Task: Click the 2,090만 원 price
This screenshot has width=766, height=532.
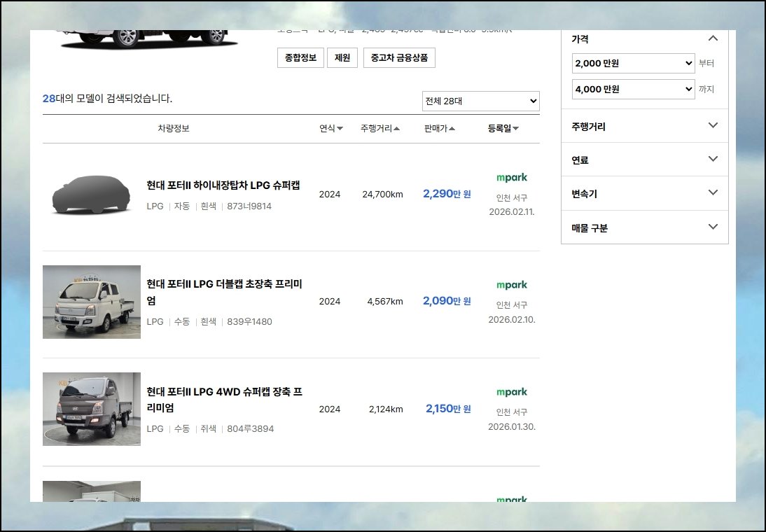Action: coord(447,301)
